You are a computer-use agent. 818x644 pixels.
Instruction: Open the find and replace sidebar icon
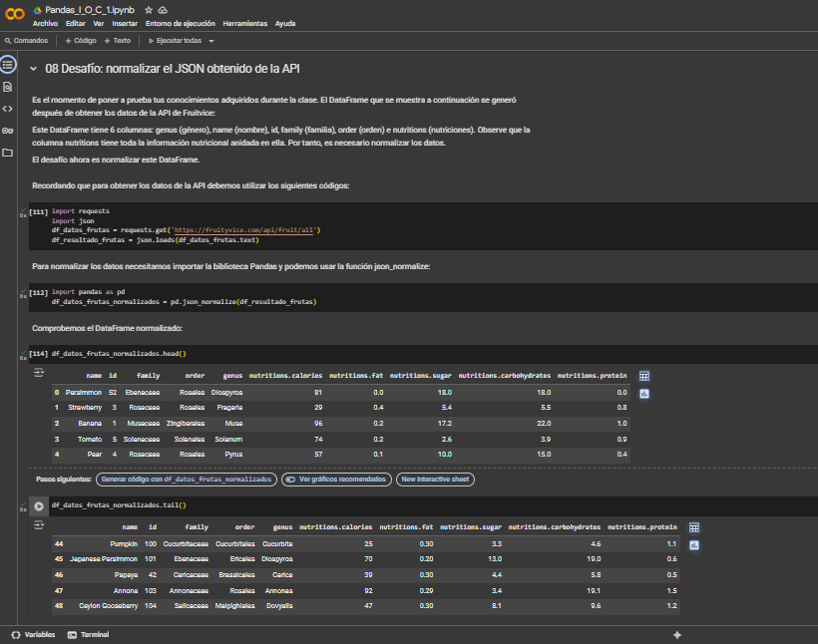[x=8, y=87]
